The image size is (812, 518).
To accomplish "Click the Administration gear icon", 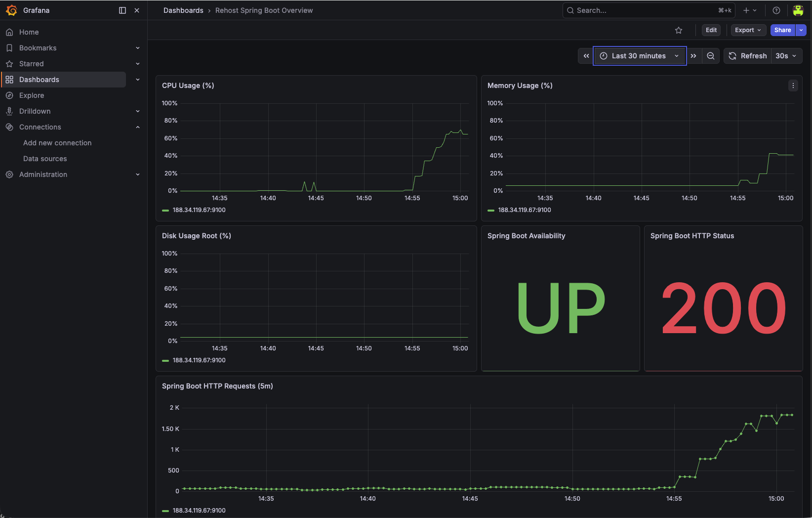I will point(9,174).
